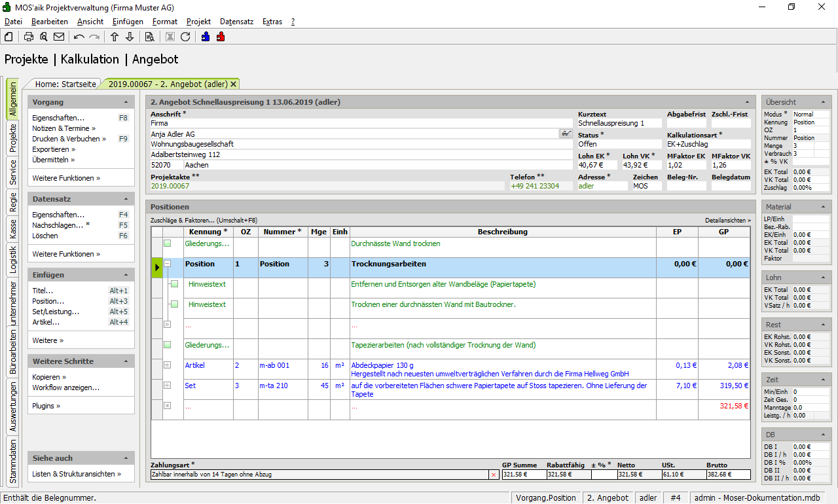Image resolution: width=838 pixels, height=504 pixels.
Task: Click the undo arrow in the toolbar
Action: (79, 37)
